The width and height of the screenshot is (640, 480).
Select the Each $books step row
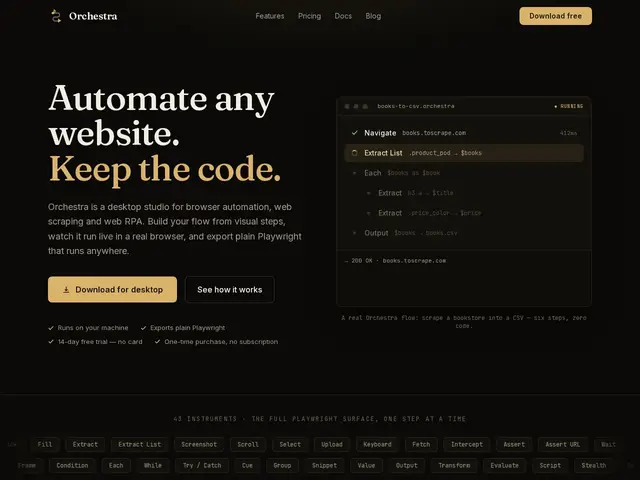(x=464, y=173)
